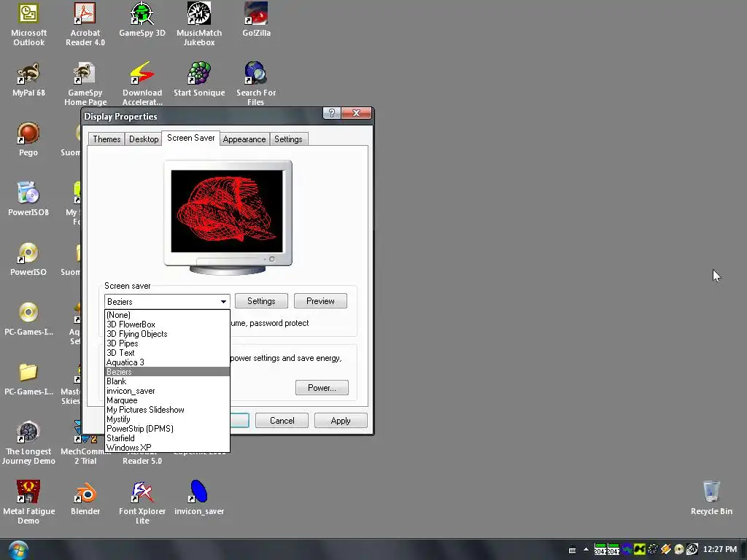This screenshot has height=560, width=747.
Task: Choose 3D Text screen saver
Action: click(x=167, y=353)
